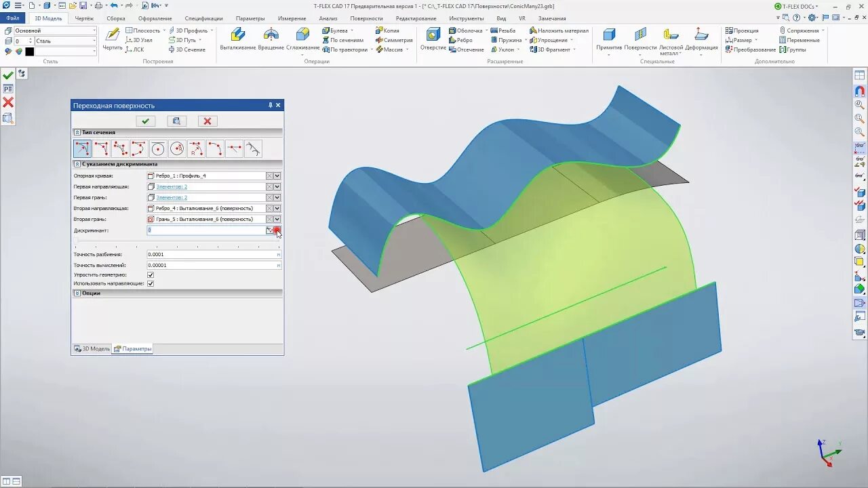Collapse the Тип сечения section

(77, 132)
